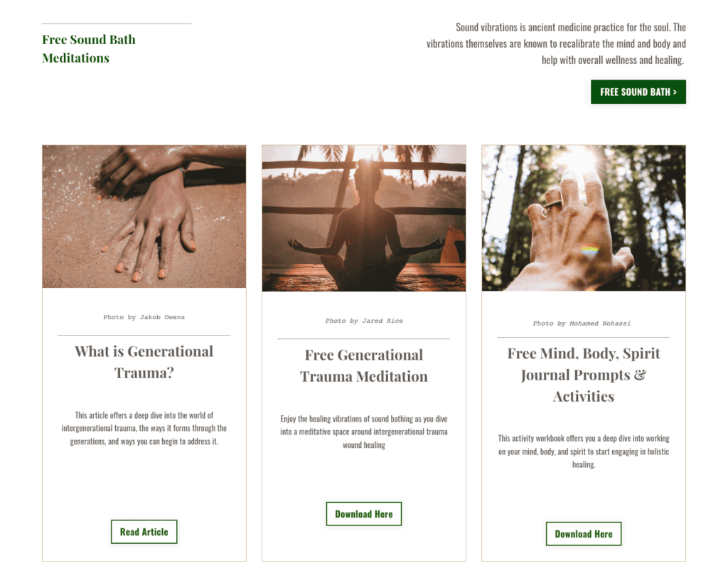Select the Free Generational Trauma Meditation title
Image resolution: width=728 pixels, height=578 pixels.
[363, 365]
